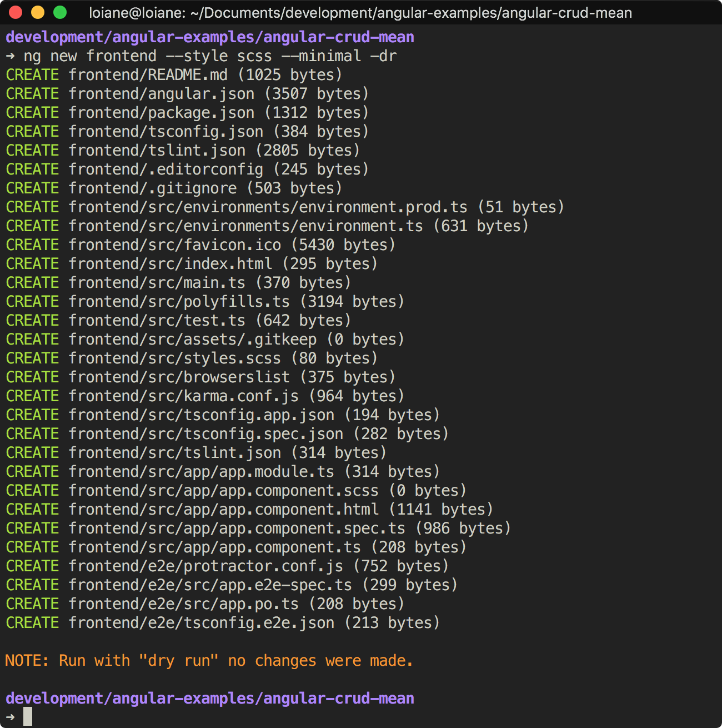
Task: Click the frontend/src/favicon.ico line
Action: point(200,245)
